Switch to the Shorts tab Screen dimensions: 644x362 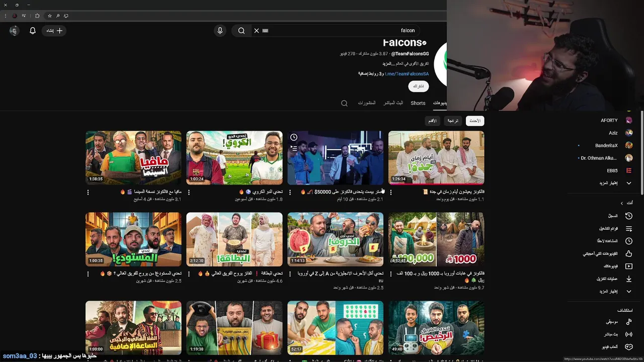click(418, 103)
